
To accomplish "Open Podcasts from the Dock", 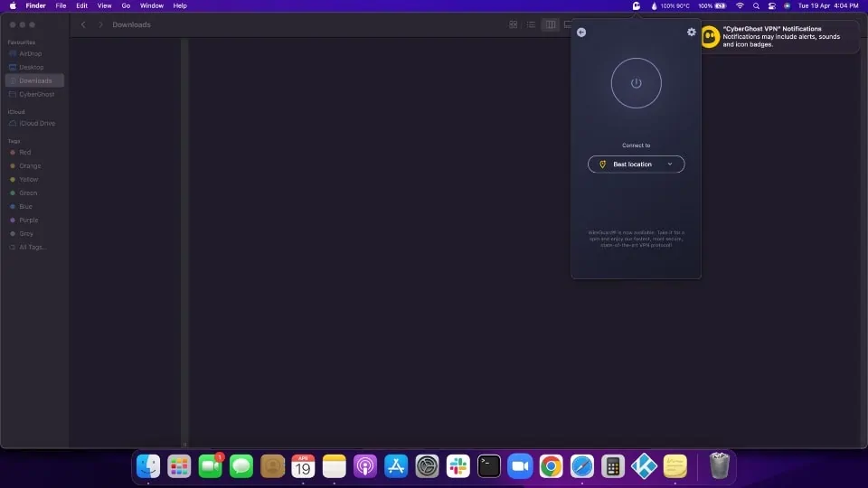I will pyautogui.click(x=365, y=466).
